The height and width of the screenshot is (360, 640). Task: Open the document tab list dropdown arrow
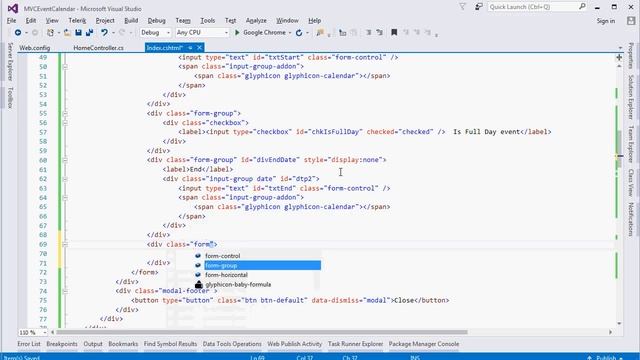click(x=620, y=48)
